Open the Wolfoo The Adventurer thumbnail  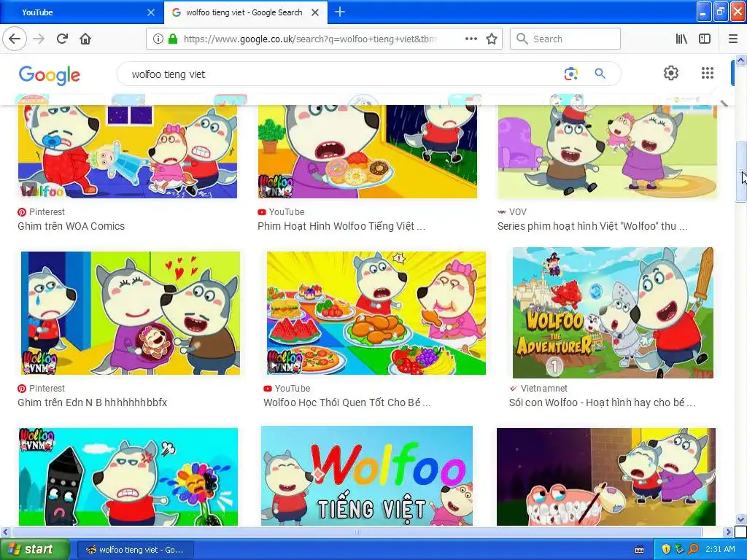pyautogui.click(x=613, y=312)
